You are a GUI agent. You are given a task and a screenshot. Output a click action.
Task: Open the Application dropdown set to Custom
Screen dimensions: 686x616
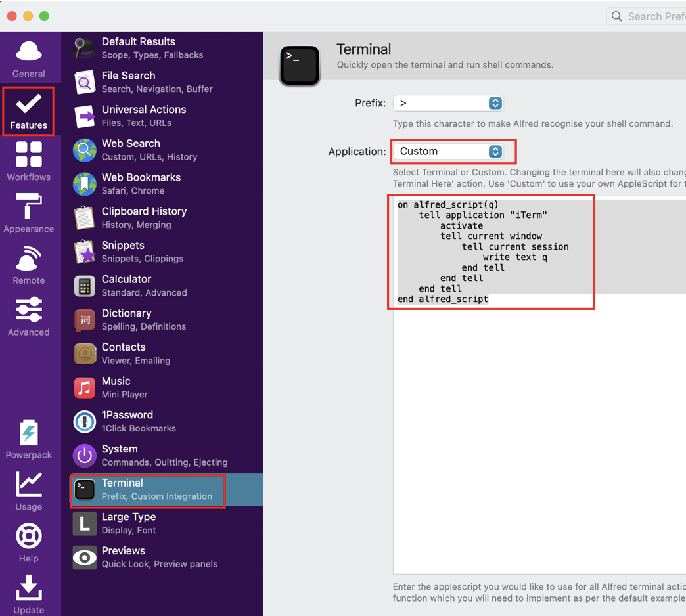pos(448,151)
